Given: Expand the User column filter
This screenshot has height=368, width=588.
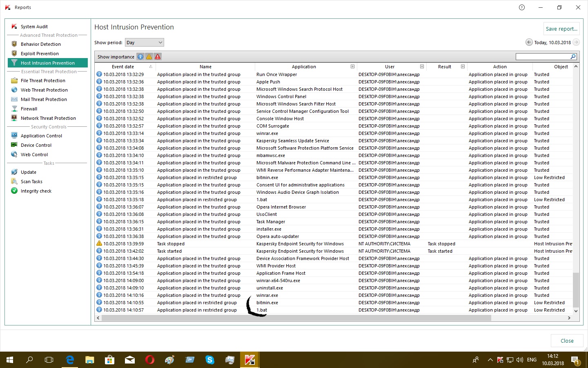Looking at the screenshot, I should (x=422, y=66).
